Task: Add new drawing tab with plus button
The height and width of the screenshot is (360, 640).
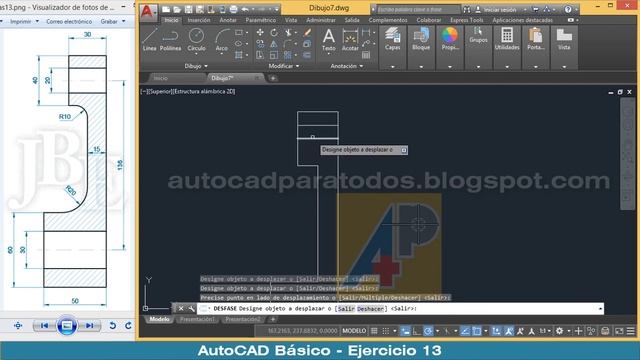Action: click(273, 78)
